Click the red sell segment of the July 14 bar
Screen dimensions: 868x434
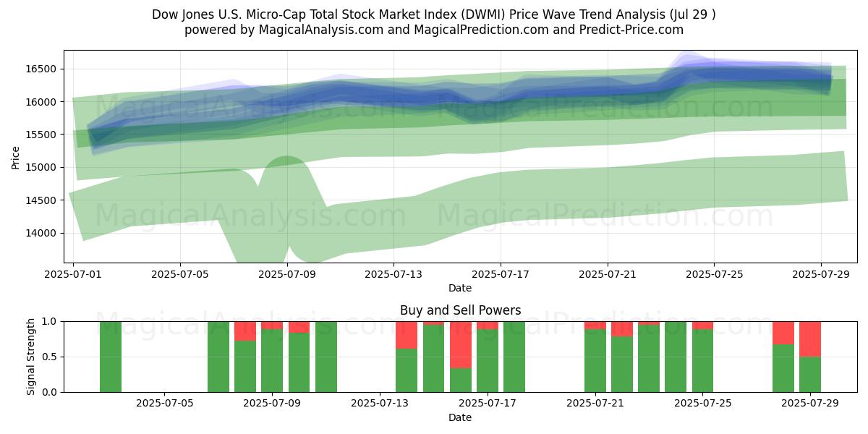(407, 335)
